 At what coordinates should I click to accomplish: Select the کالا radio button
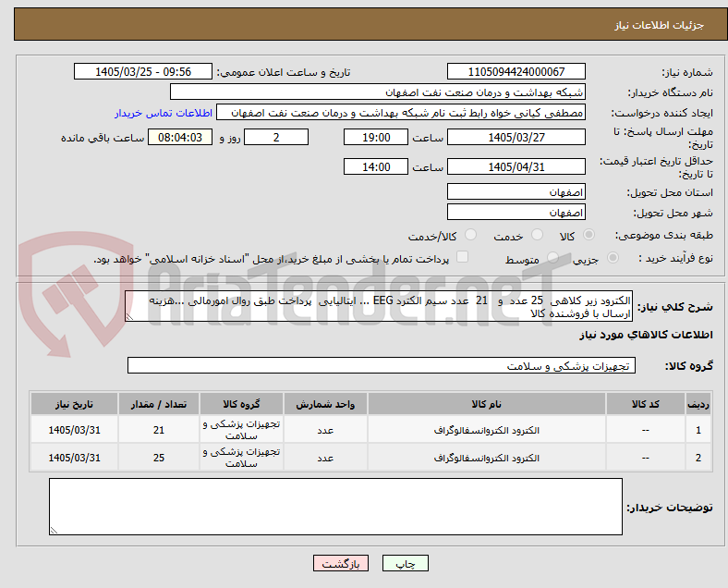point(588,235)
